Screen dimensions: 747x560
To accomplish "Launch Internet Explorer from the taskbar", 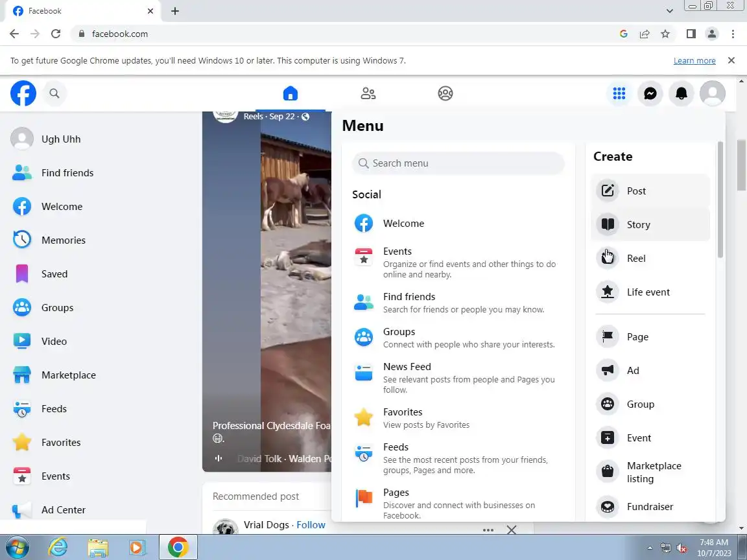I will [58, 548].
